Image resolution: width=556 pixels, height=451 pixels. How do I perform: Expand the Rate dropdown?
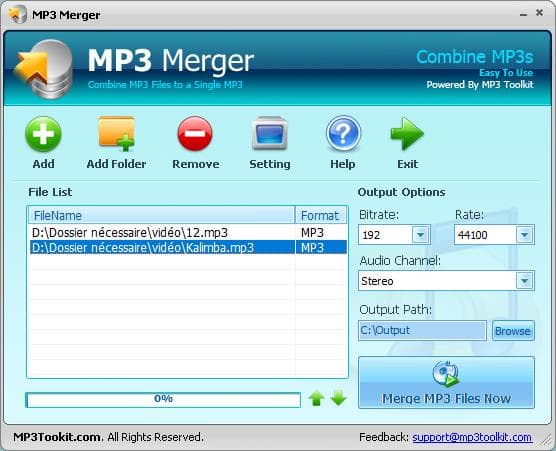[x=524, y=234]
